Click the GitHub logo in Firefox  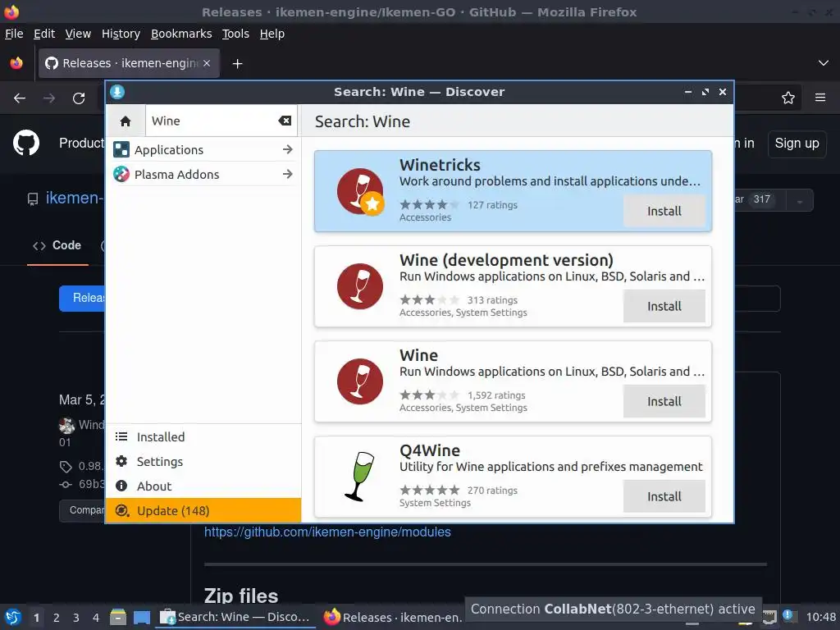tap(26, 143)
